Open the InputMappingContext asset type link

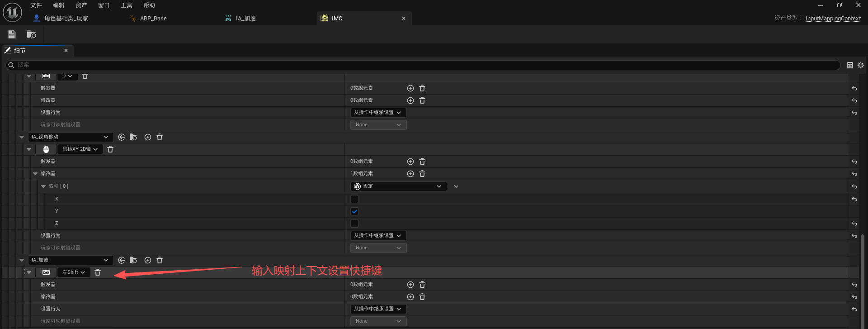tap(833, 19)
